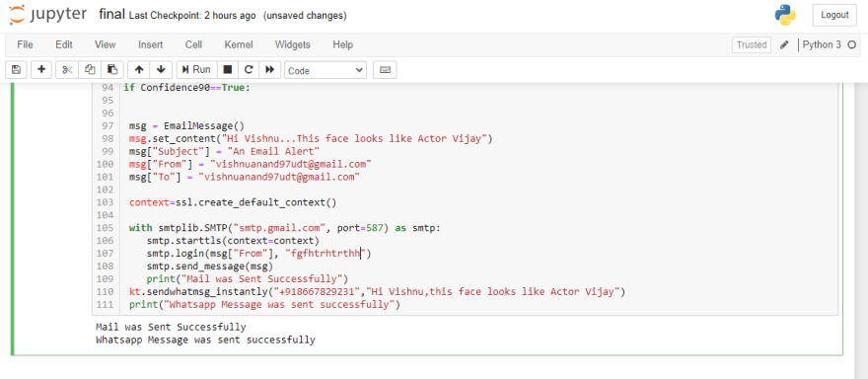The width and height of the screenshot is (868, 379).
Task: Click the msg.set_content code line
Action: click(x=311, y=138)
